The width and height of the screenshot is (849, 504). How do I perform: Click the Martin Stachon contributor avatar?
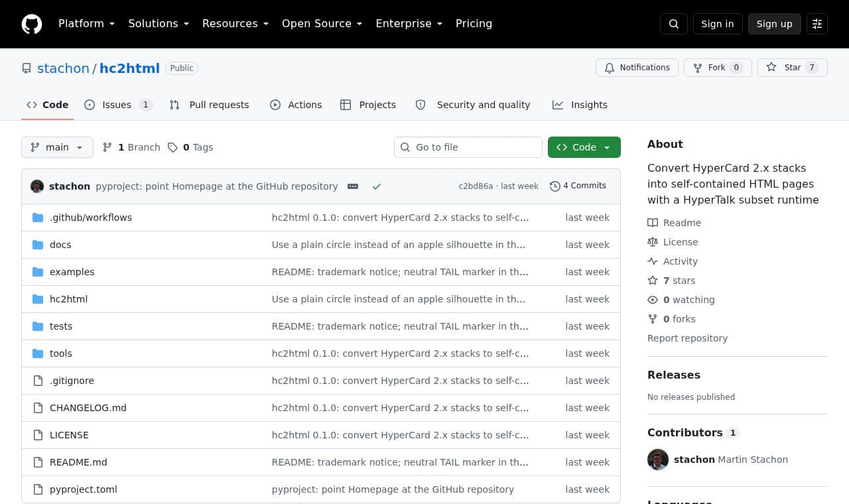(658, 460)
